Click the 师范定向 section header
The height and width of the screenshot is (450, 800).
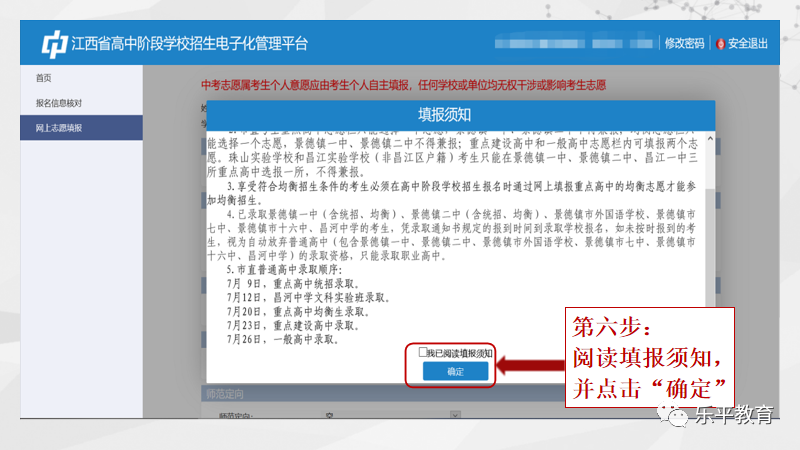(224, 394)
